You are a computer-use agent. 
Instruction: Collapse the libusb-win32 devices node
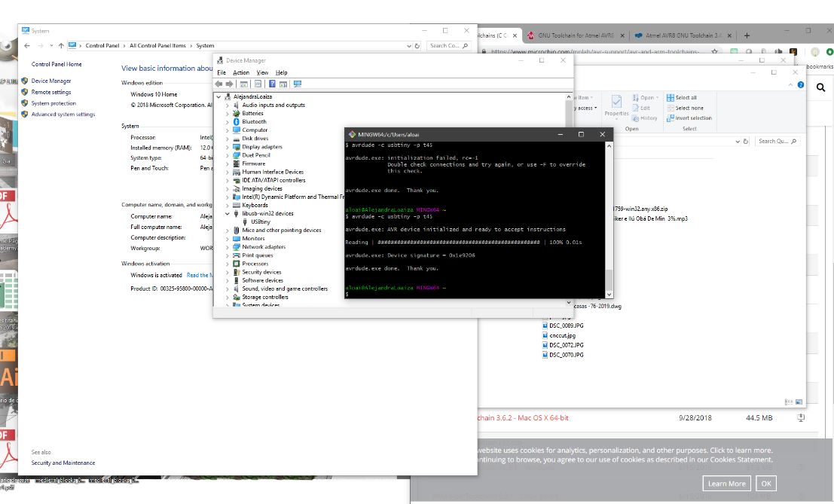point(227,214)
